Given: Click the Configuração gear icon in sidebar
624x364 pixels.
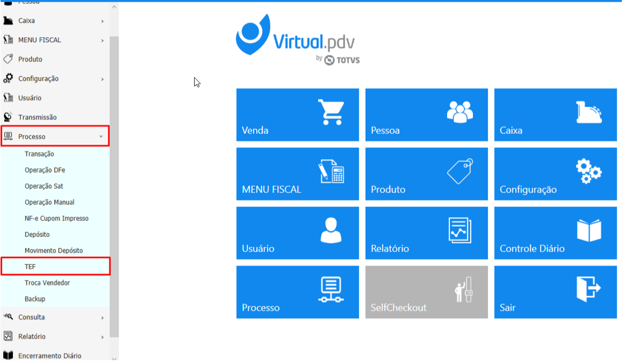Looking at the screenshot, I should coord(8,78).
